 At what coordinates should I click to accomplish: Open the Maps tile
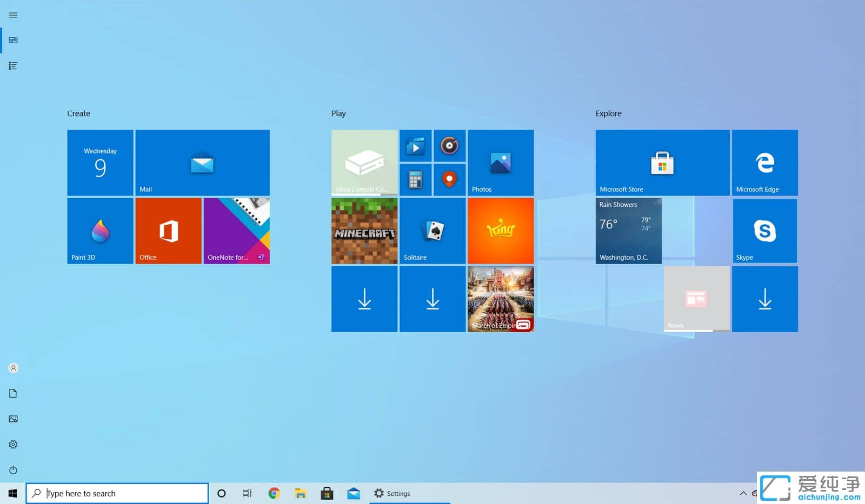(x=449, y=179)
